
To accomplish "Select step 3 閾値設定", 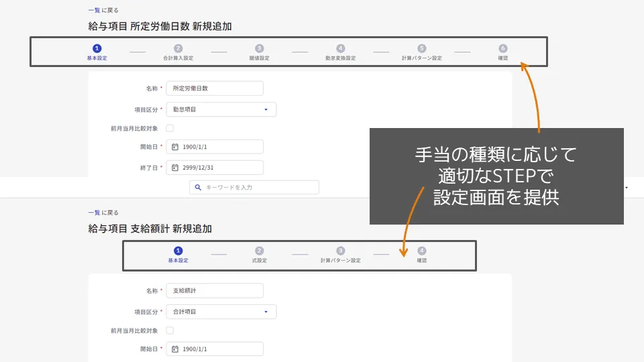I will 259,52.
